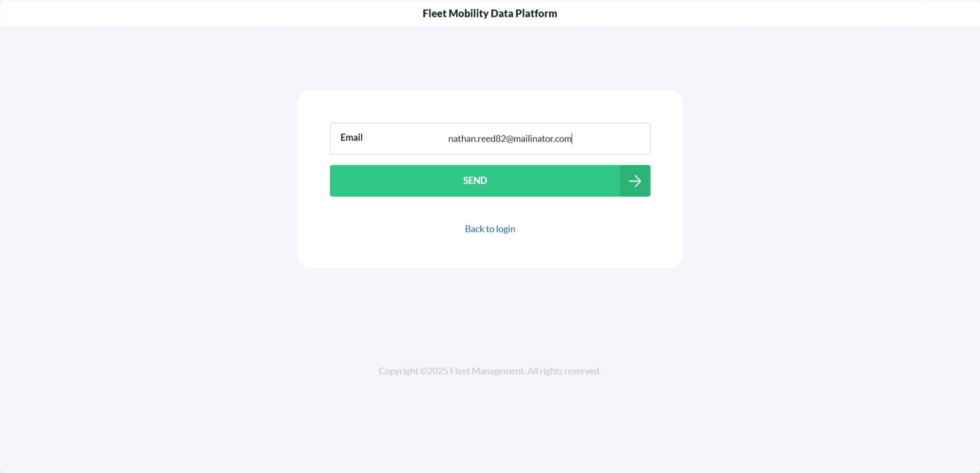
Task: Follow the Back to login link
Action: [x=489, y=229]
